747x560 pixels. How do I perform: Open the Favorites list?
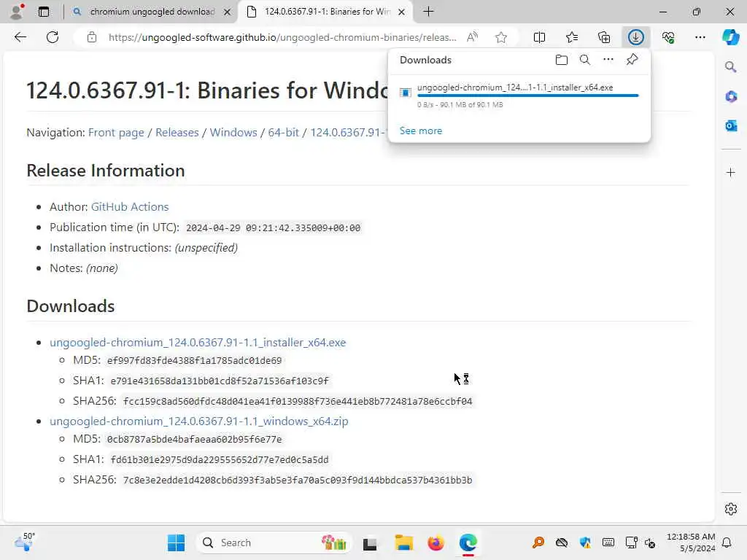point(572,37)
